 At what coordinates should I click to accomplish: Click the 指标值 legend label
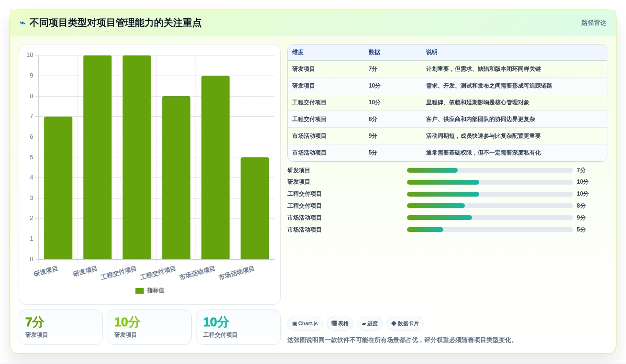point(155,291)
